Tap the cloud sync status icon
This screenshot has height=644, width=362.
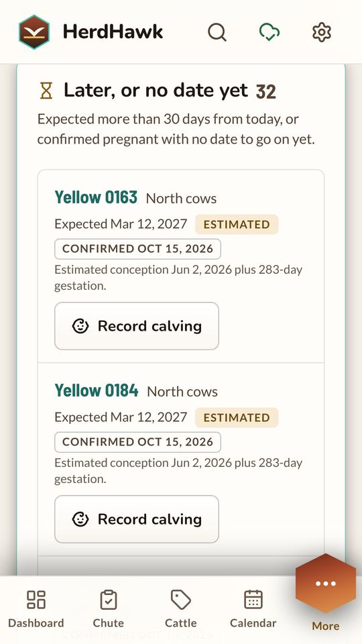pyautogui.click(x=269, y=32)
